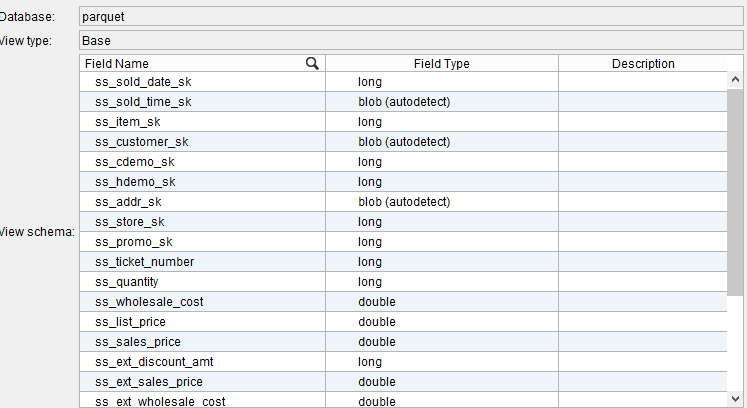Click blob (autodetect) type of ss_customer_sk

404,142
